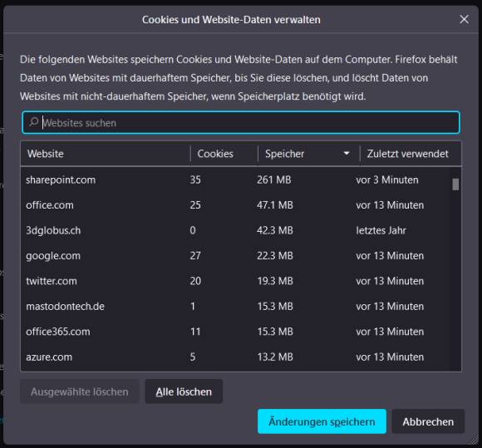
Task: Sort by the Speicher column header
Action: click(x=308, y=154)
